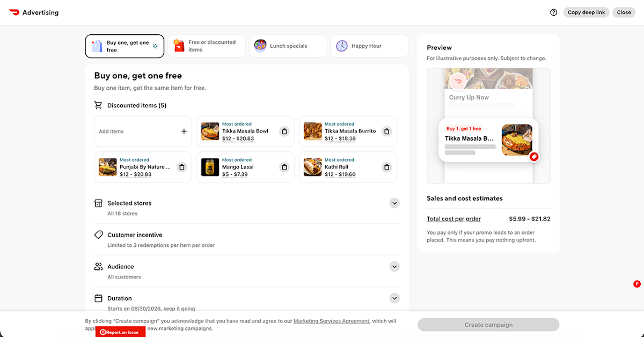The height and width of the screenshot is (337, 644).
Task: Click the Tikka Masala Bowl thumbnail image
Action: click(210, 131)
